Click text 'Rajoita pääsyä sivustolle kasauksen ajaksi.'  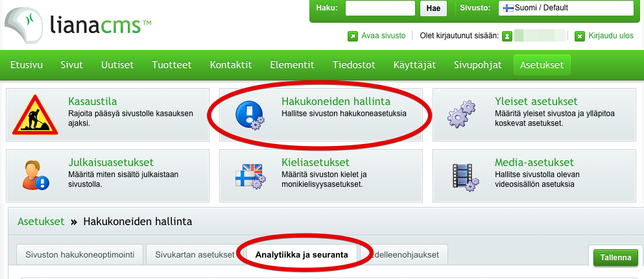[x=130, y=118]
